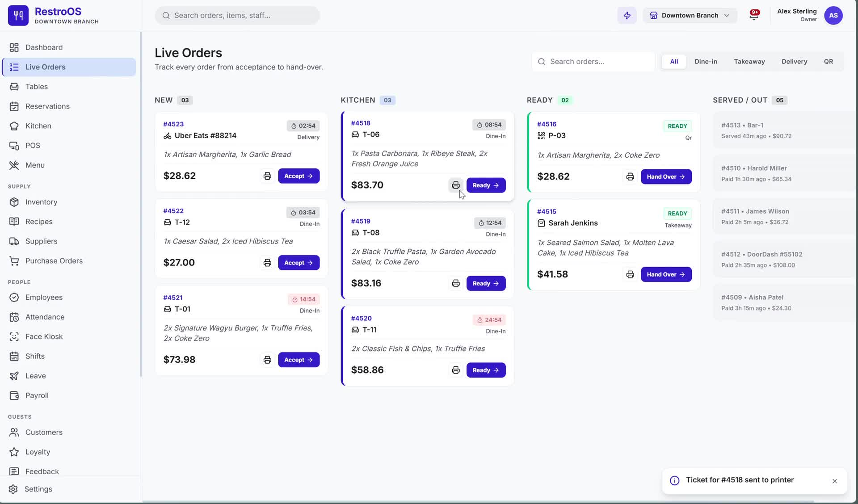Viewport: 858px width, 504px height.
Task: Filter orders by Takeaway
Action: coord(749,62)
